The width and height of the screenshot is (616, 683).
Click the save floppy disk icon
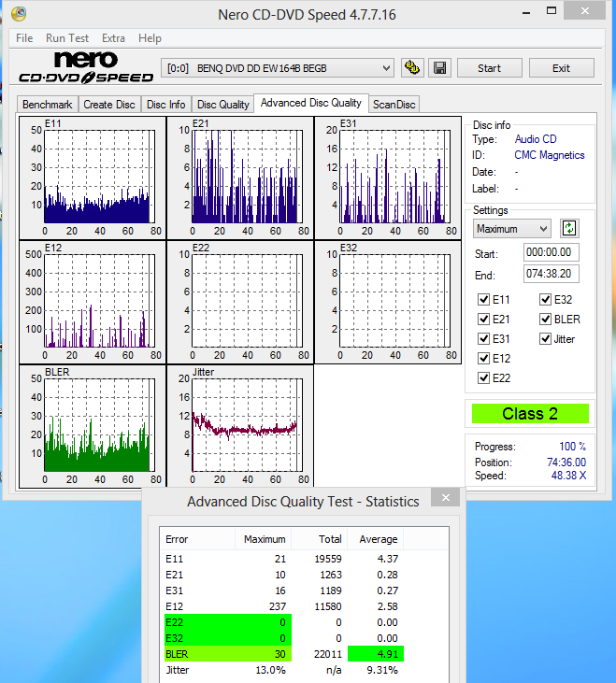tap(439, 68)
